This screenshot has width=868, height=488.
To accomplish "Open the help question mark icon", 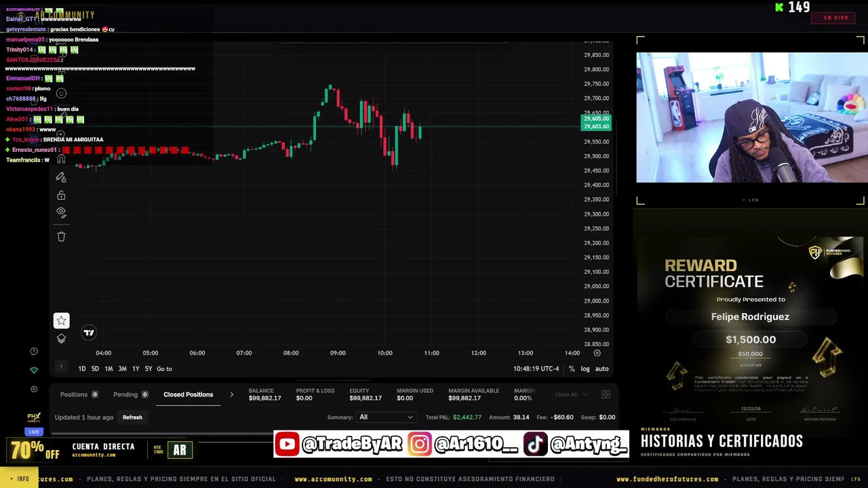I will pos(34,351).
